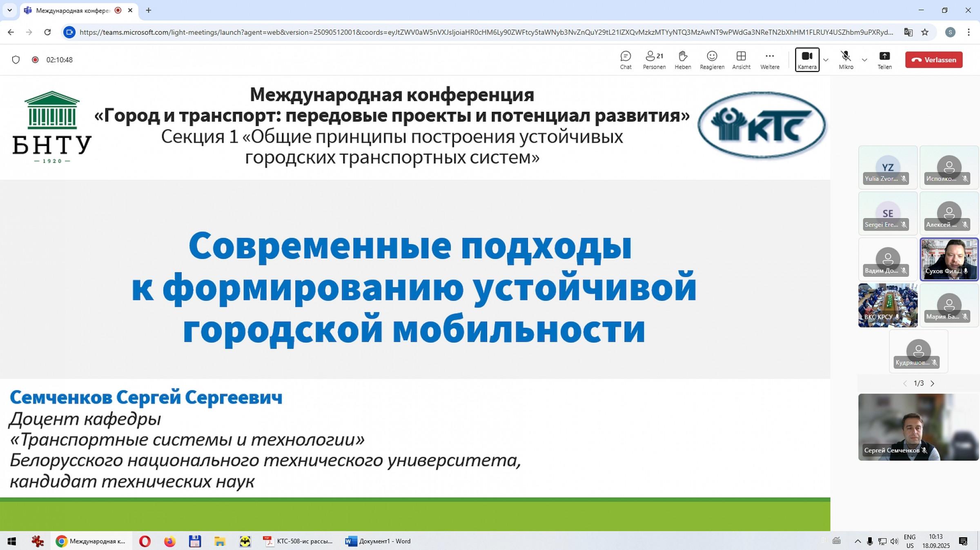Click the system volume speaker icon
Screen dimensions: 980x550
click(x=894, y=541)
